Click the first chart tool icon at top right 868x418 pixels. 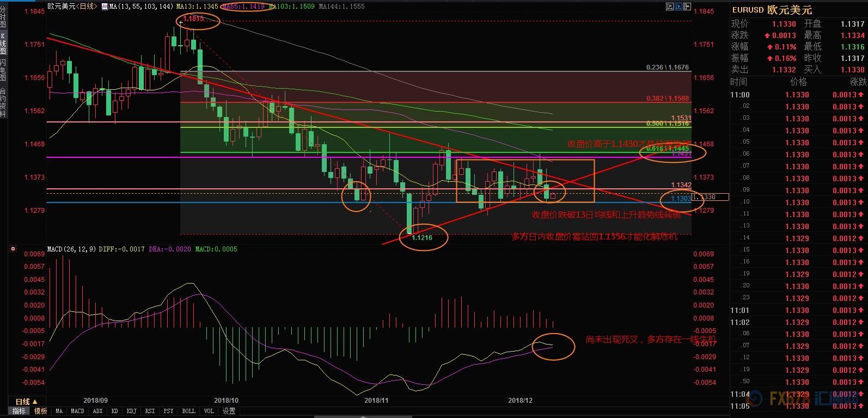pos(670,7)
